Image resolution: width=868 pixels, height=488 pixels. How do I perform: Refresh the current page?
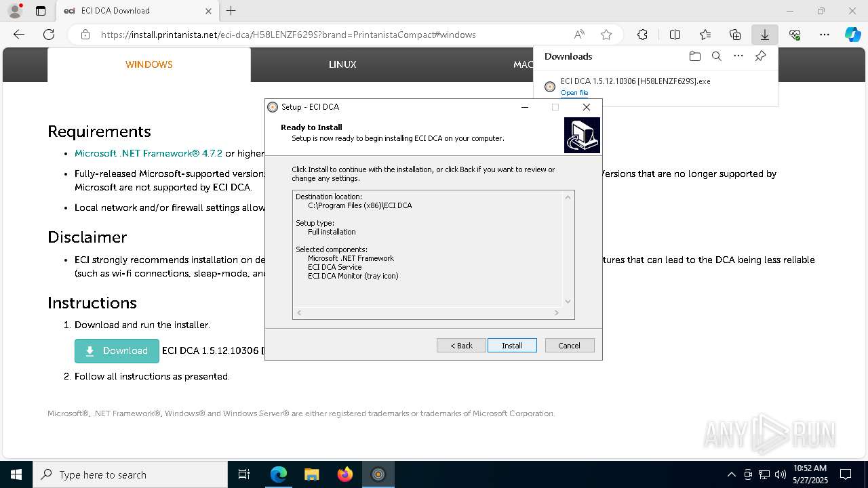tap(49, 35)
